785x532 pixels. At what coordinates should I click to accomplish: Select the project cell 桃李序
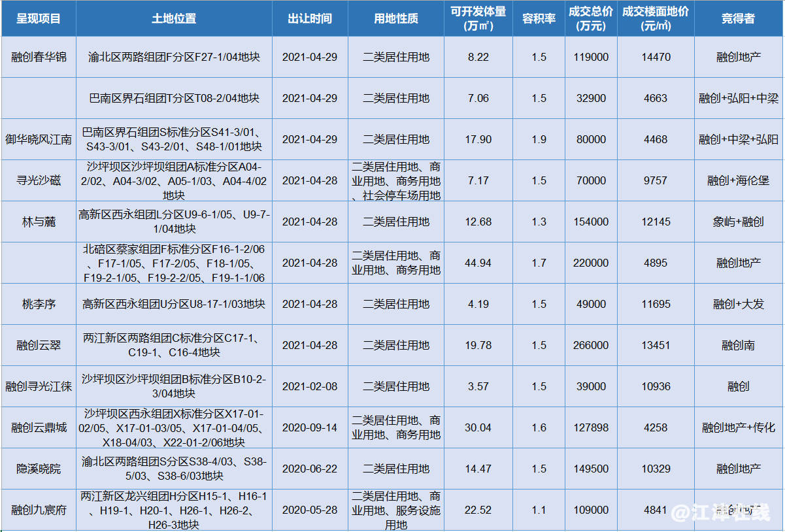click(x=39, y=304)
